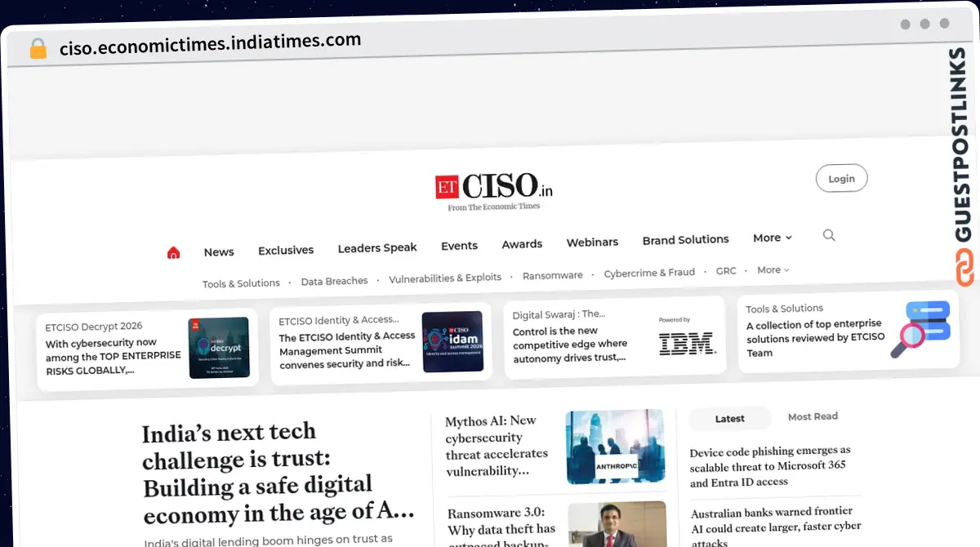980x547 pixels.
Task: Expand the sub-navigation More dropdown
Action: click(x=773, y=270)
